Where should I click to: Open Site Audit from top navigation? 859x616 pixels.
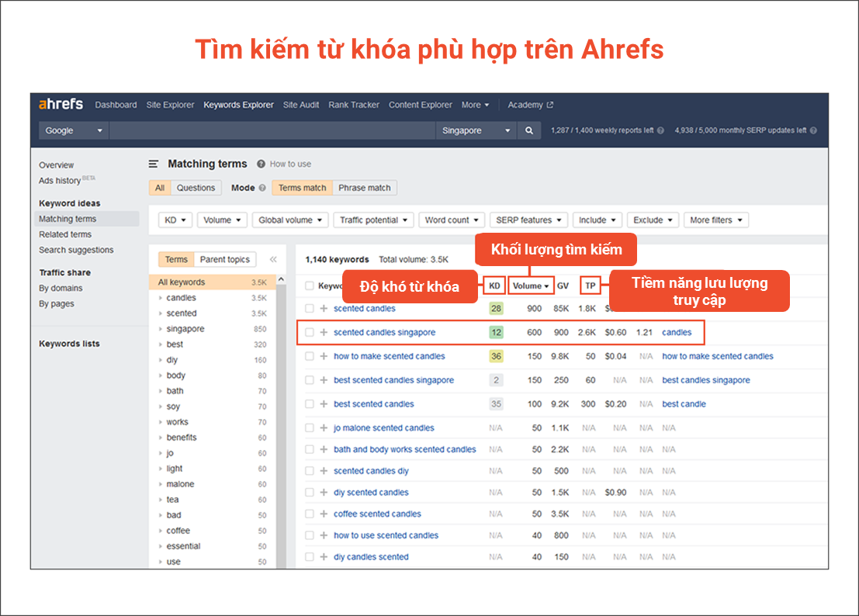click(301, 105)
